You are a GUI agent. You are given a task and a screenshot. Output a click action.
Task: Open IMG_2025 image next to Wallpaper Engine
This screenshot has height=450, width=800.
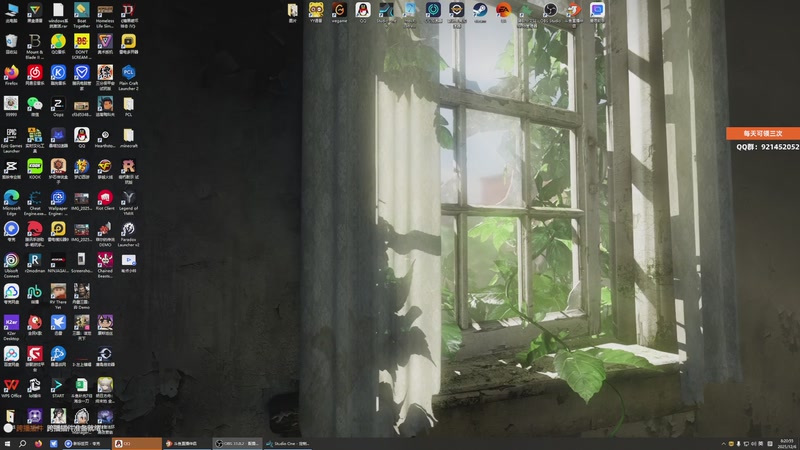tap(82, 199)
